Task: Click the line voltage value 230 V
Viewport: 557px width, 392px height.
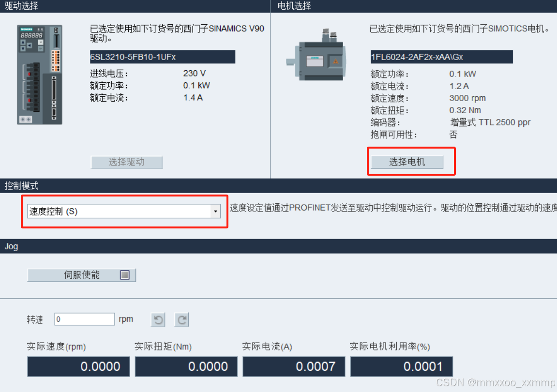Action: click(195, 73)
